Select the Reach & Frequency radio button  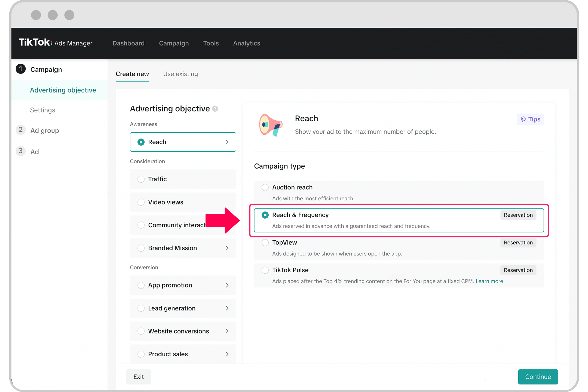[265, 215]
